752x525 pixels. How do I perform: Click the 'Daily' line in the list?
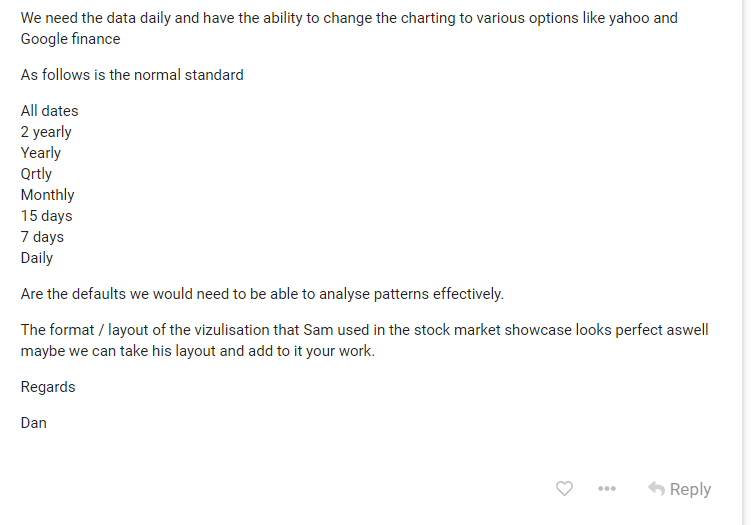pos(36,258)
